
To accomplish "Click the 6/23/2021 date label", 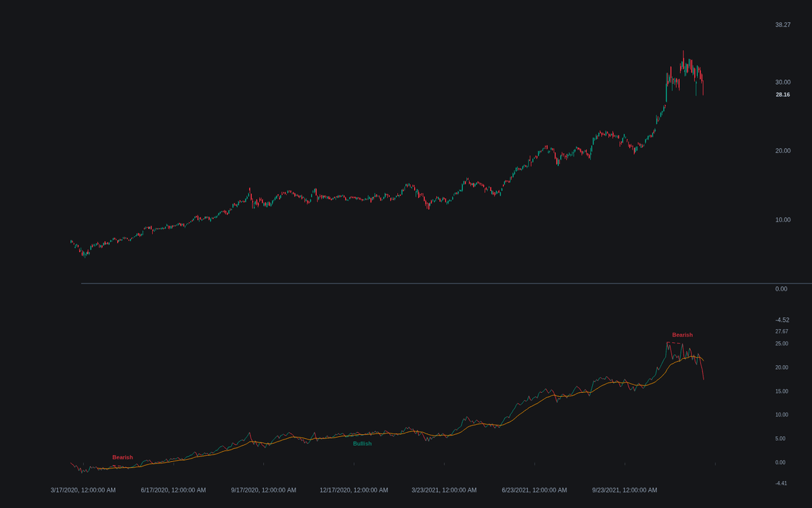I will point(535,490).
